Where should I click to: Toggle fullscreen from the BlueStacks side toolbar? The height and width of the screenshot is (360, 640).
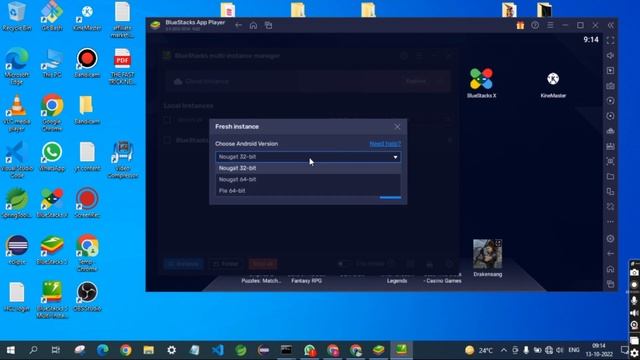pos(610,40)
